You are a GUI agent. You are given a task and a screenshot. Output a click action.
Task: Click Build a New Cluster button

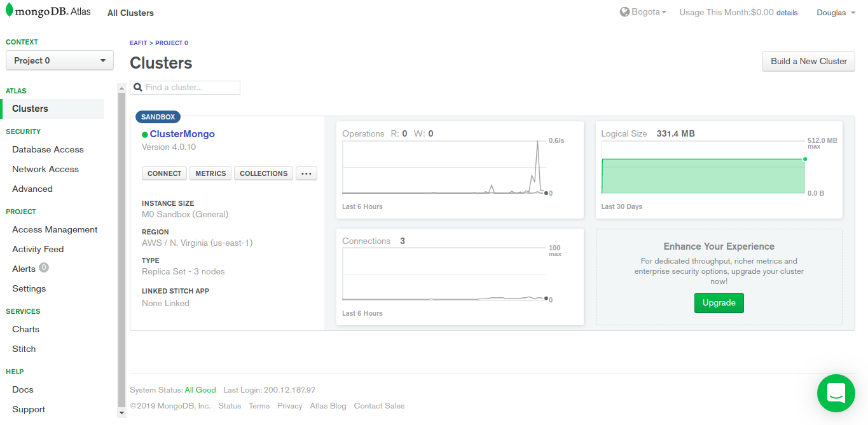[809, 62]
